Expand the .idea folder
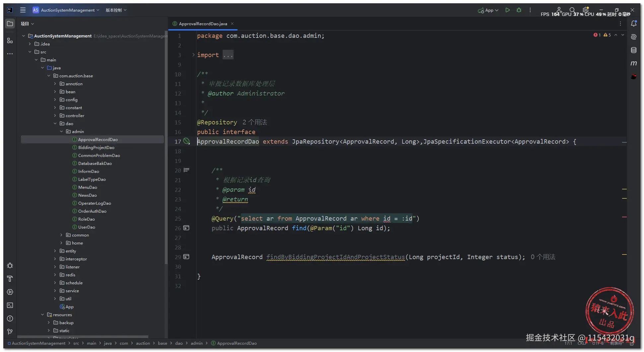This screenshot has height=352, width=644. click(x=30, y=44)
